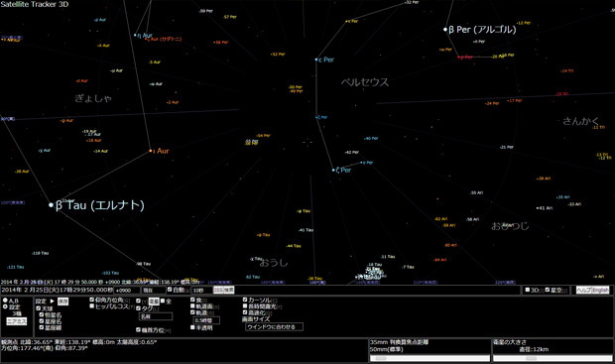Open the ウインドウに合わせる screen size dropdown
The width and height of the screenshot is (615, 364).
(274, 326)
